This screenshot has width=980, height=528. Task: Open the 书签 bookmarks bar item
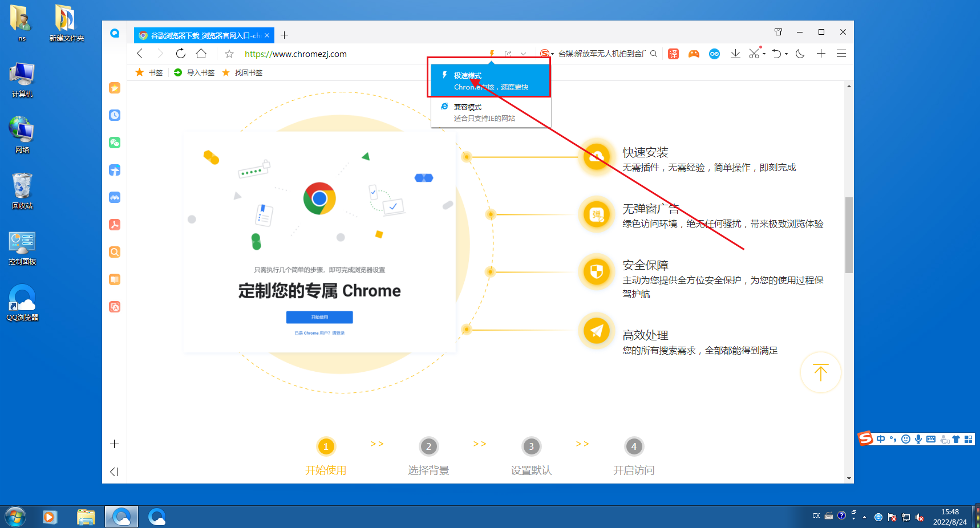tap(149, 72)
